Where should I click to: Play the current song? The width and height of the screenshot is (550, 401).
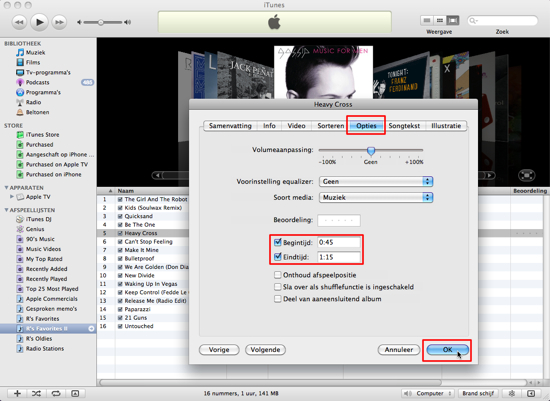pyautogui.click(x=39, y=22)
